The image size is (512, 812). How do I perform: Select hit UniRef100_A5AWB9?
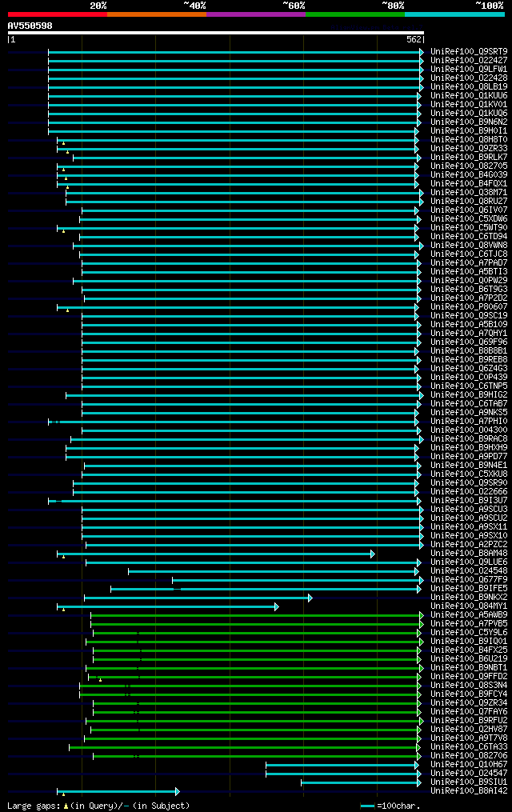(x=469, y=615)
